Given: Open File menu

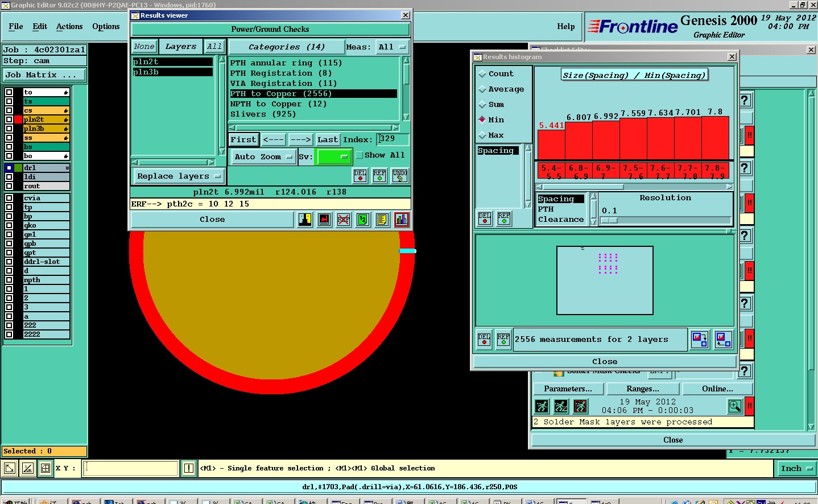Looking at the screenshot, I should pyautogui.click(x=16, y=26).
